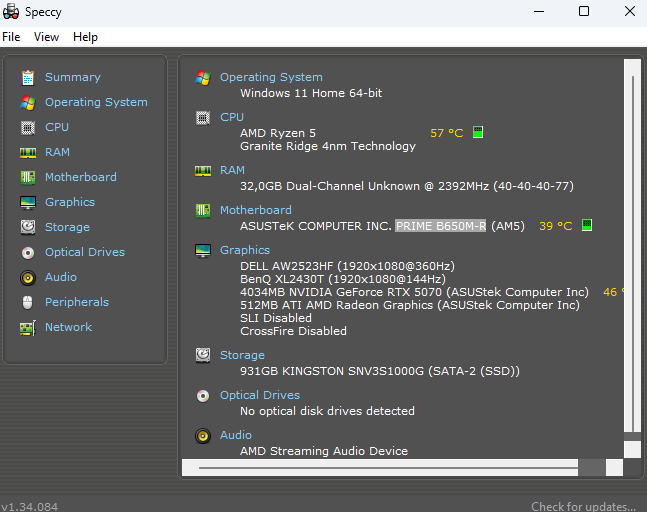Click the green CPU temperature indicator icon
The image size is (647, 512).
coord(478,132)
